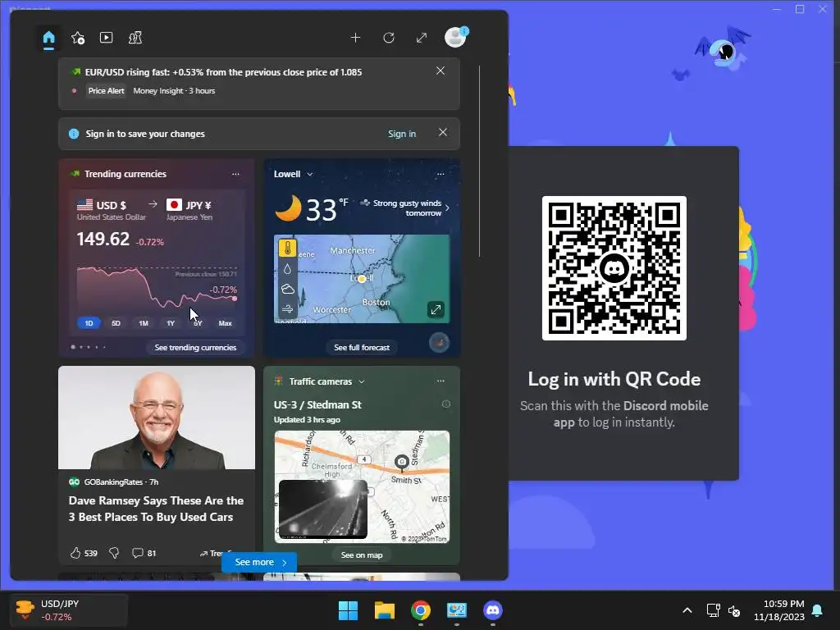Close the sign in banner
840x630 pixels.
442,132
